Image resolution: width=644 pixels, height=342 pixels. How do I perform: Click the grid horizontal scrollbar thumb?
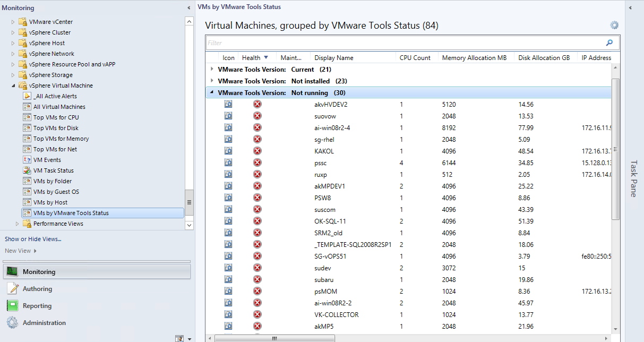[x=274, y=338]
